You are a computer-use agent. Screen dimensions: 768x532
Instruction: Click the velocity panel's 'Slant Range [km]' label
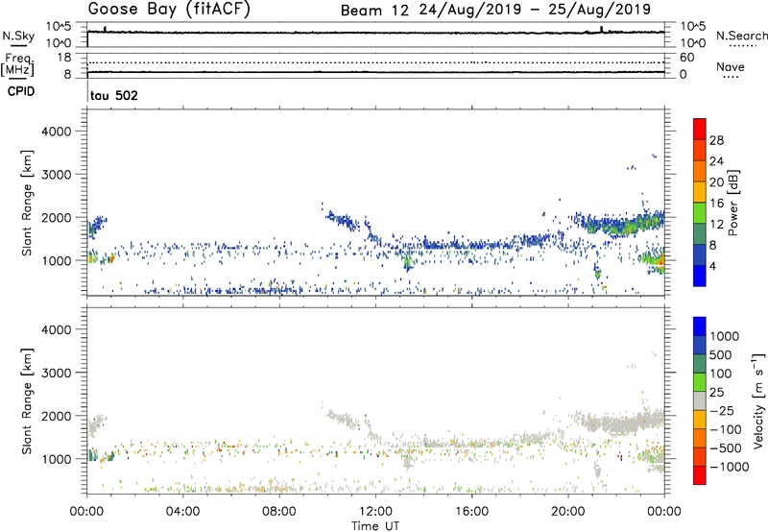coord(27,400)
